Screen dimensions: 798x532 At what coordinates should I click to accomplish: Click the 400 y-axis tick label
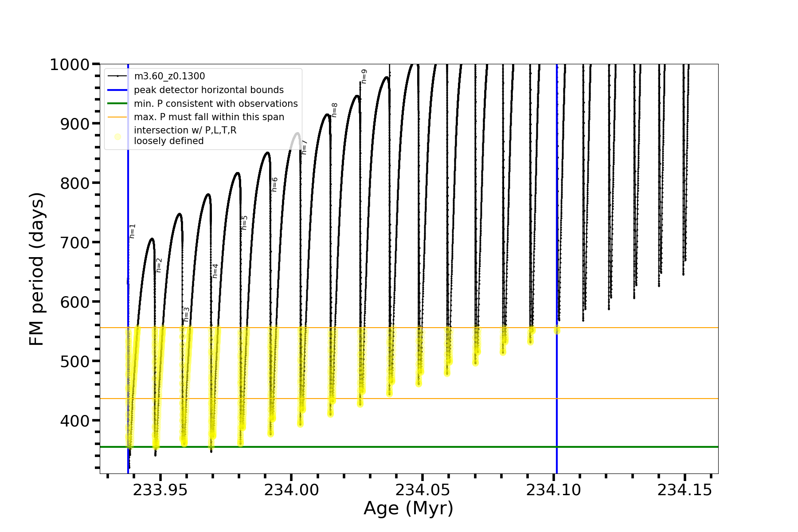(x=74, y=421)
